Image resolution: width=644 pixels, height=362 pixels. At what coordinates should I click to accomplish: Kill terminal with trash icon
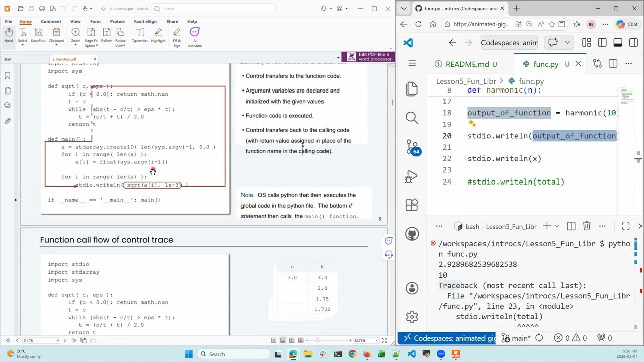pos(586,226)
